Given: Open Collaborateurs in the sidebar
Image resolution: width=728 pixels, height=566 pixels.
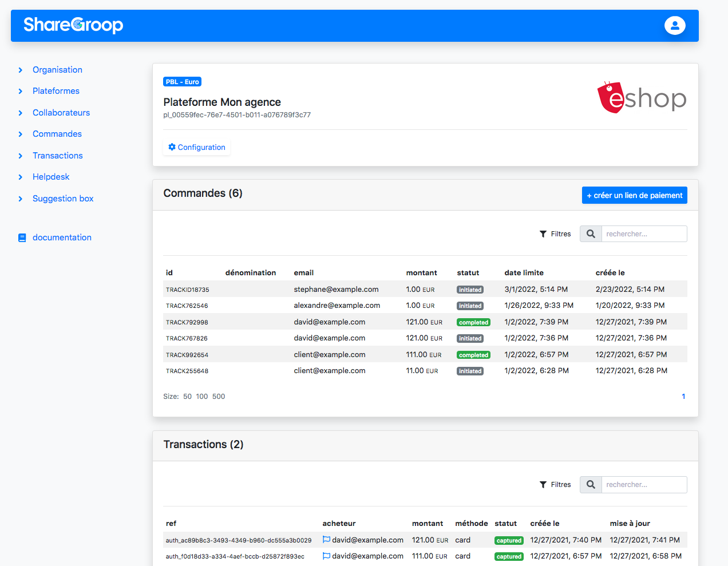Looking at the screenshot, I should click(61, 113).
